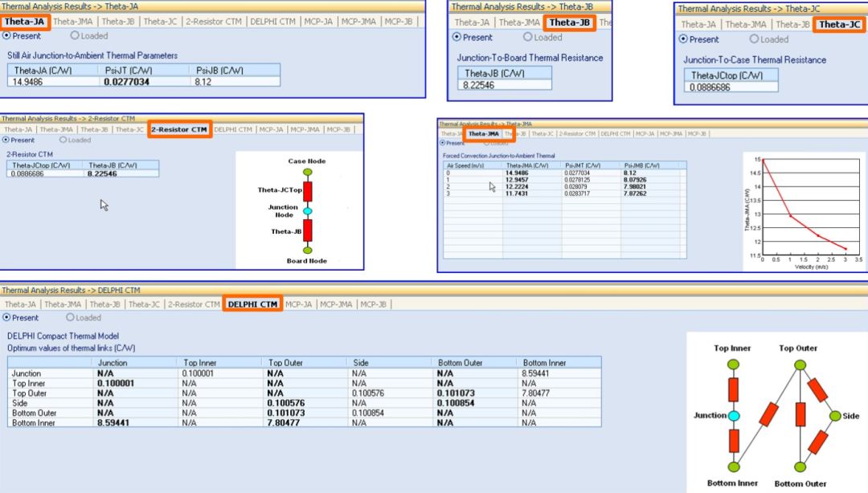Click the Theta-JA value cell 14.9486

click(x=29, y=81)
